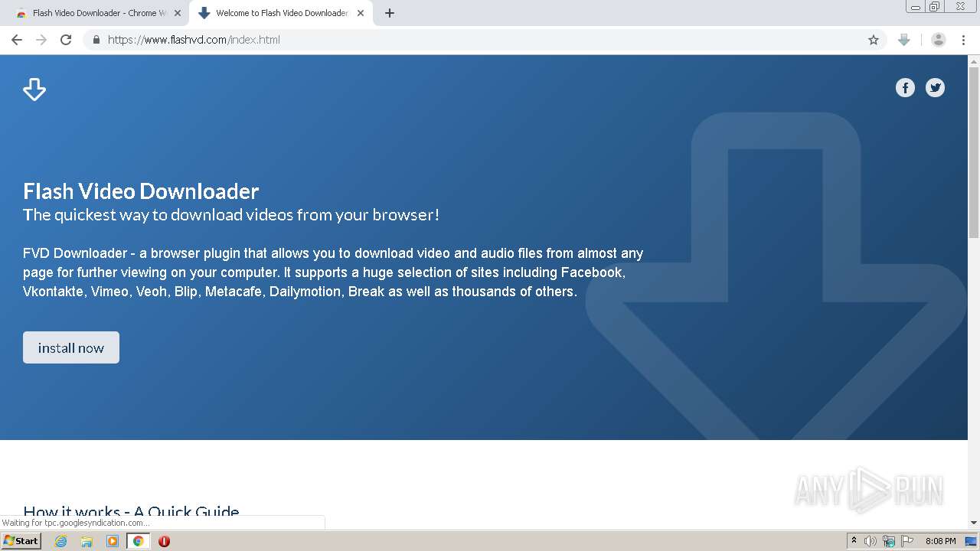The width and height of the screenshot is (980, 551).
Task: Click the Show desktop button
Action: click(971, 541)
